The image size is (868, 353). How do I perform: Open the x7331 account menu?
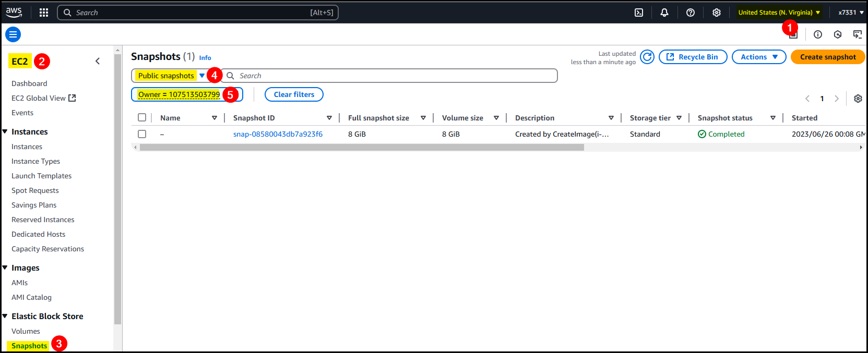click(851, 13)
